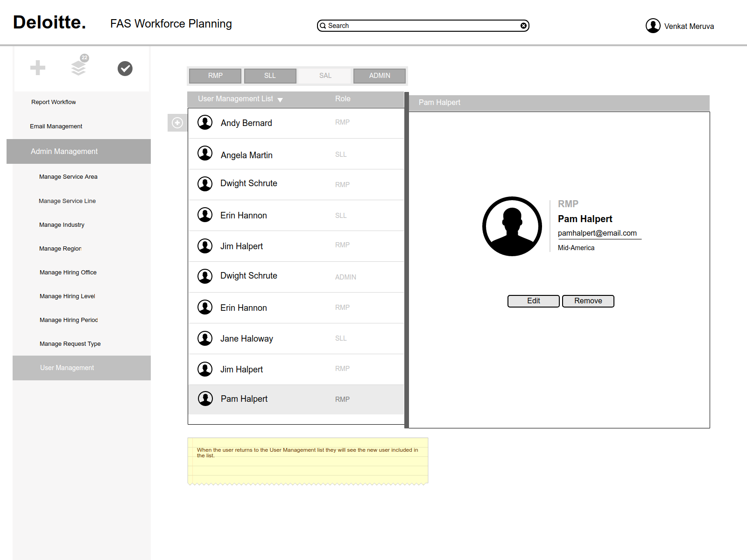This screenshot has width=747, height=560.
Task: Click Jane Haloway's SLL role cell
Action: [x=341, y=338]
